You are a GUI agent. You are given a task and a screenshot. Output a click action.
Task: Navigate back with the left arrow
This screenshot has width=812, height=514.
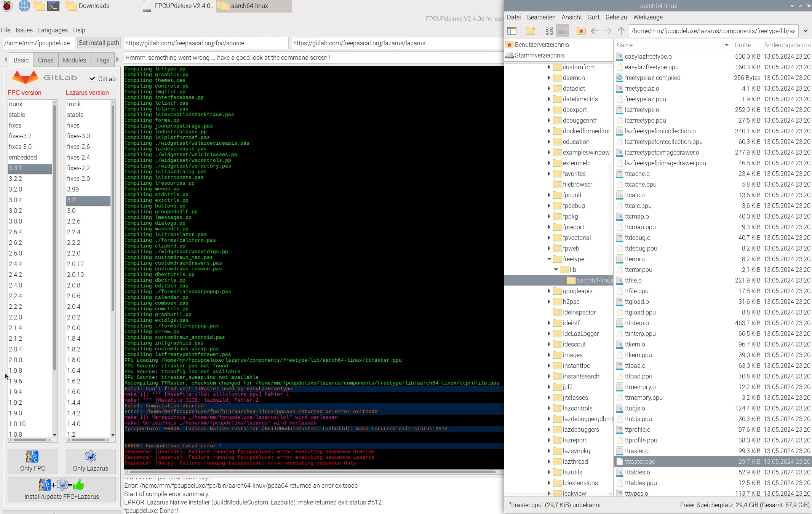594,31
